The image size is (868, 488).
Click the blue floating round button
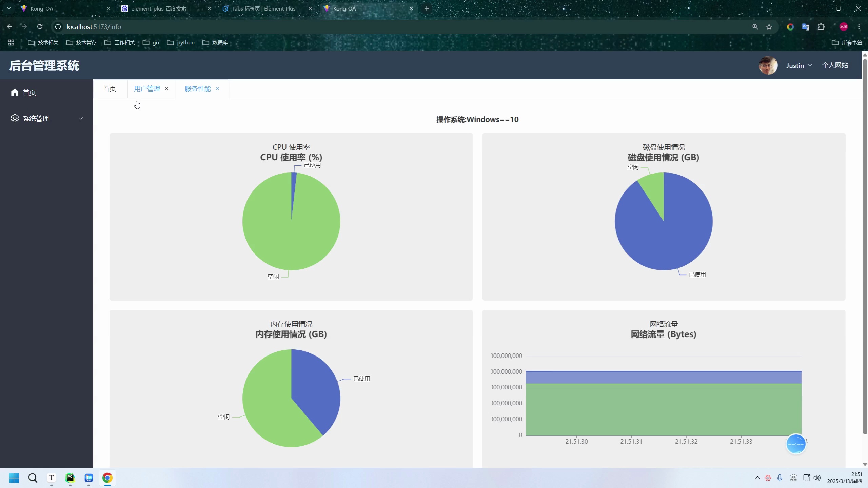(x=795, y=444)
